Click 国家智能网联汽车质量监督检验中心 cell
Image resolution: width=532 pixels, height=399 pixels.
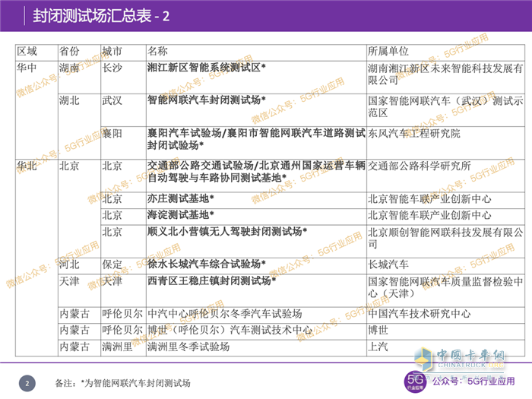pos(446,290)
